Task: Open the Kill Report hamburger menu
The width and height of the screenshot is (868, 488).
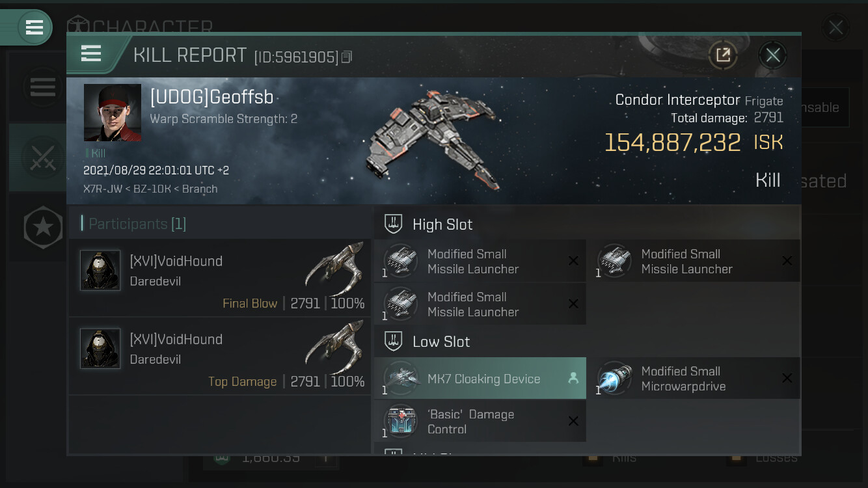Action: [x=91, y=53]
